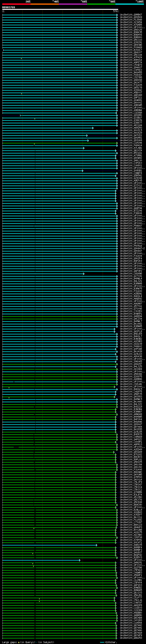Image resolution: width=146 pixels, height=644 pixels.
Task: Select UniRef100_P31406 label
Action: click(131, 469)
